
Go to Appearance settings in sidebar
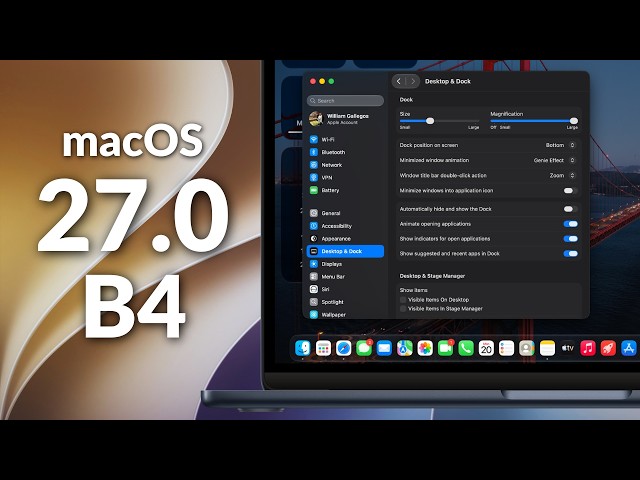point(345,238)
